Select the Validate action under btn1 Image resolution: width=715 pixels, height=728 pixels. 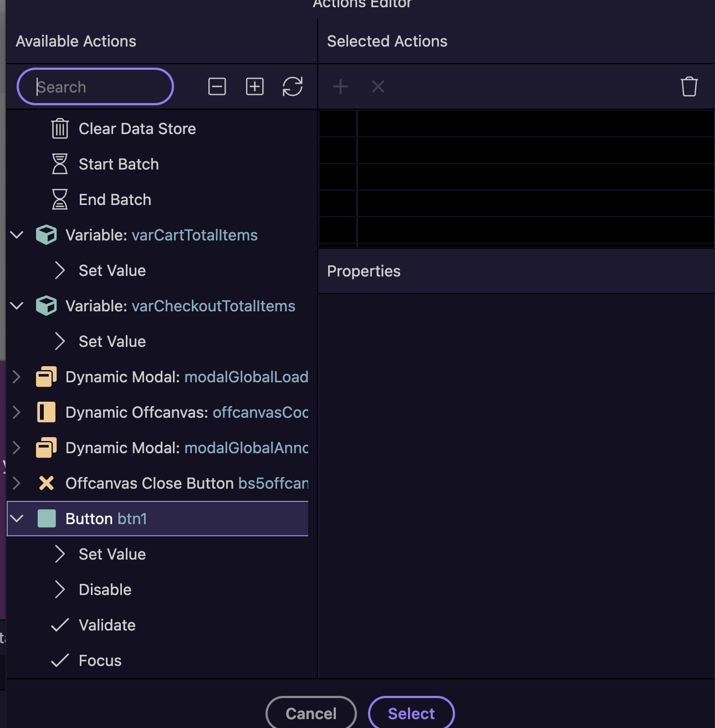pos(107,625)
